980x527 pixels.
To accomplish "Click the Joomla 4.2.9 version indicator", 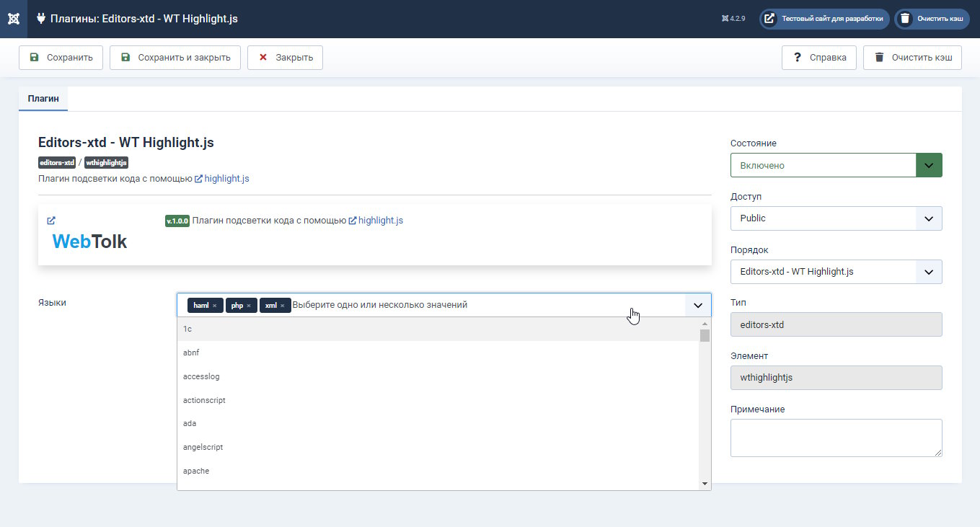I will [x=733, y=19].
